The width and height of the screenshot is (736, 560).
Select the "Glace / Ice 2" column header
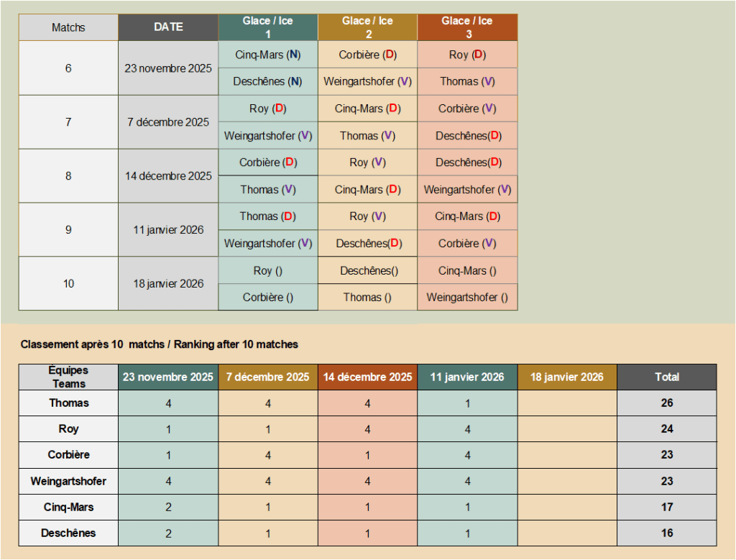pyautogui.click(x=367, y=27)
